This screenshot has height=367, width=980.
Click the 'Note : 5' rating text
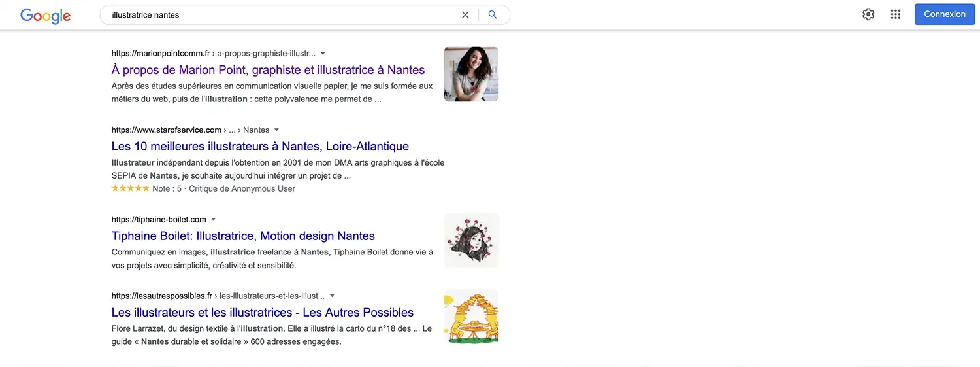click(x=167, y=189)
